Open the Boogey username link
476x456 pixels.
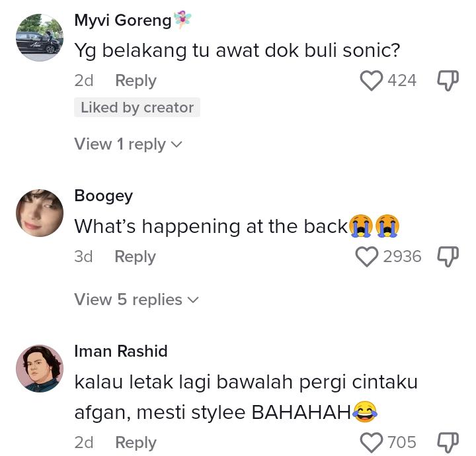[x=103, y=196]
